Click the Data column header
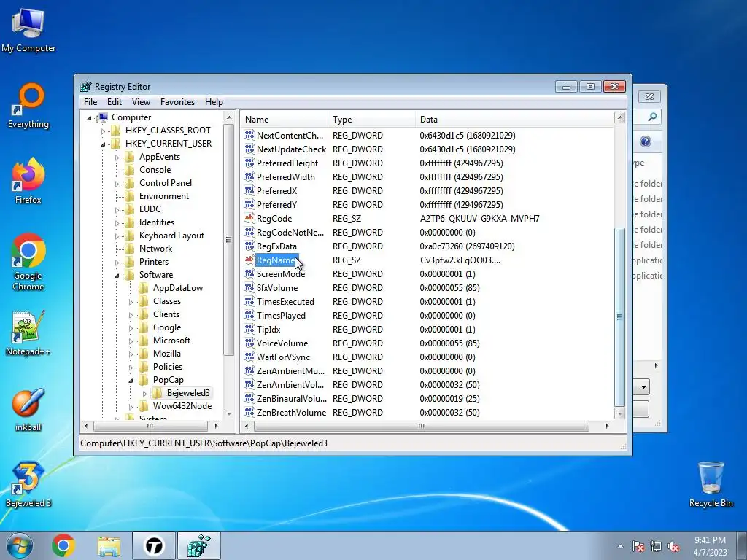 pyautogui.click(x=514, y=120)
